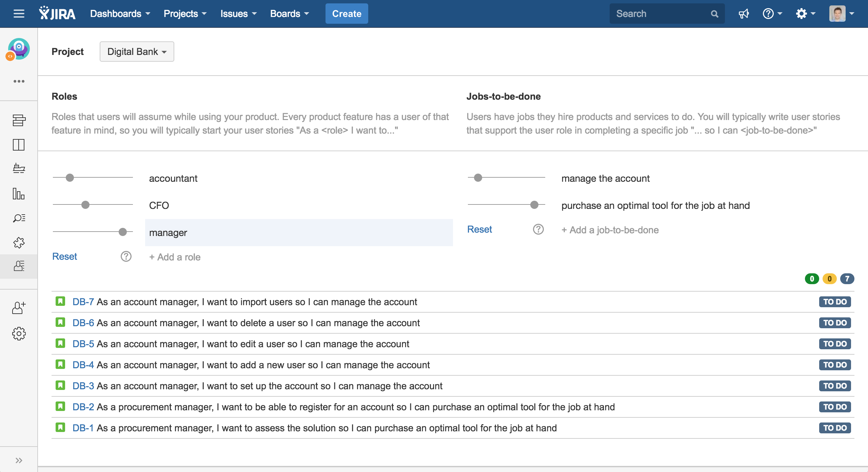Open the Boards menu
Screen dimensions: 868x472
(289, 14)
